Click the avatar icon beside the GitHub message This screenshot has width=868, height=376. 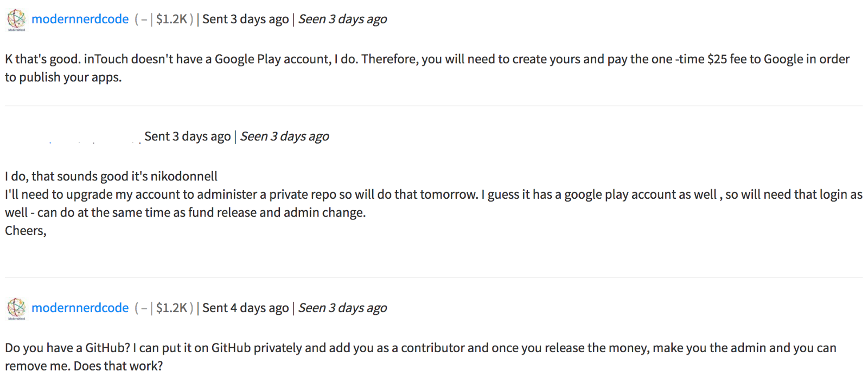point(16,308)
